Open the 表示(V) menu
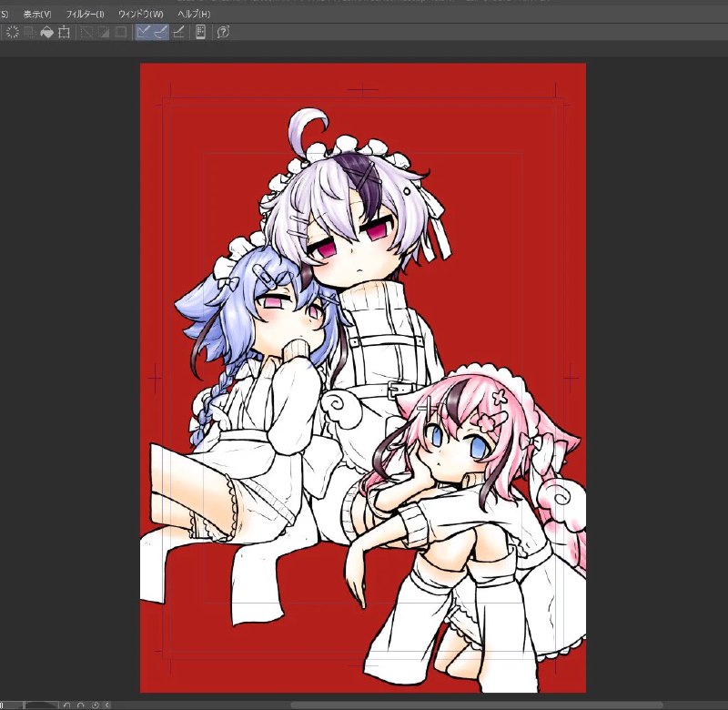 click(x=37, y=15)
